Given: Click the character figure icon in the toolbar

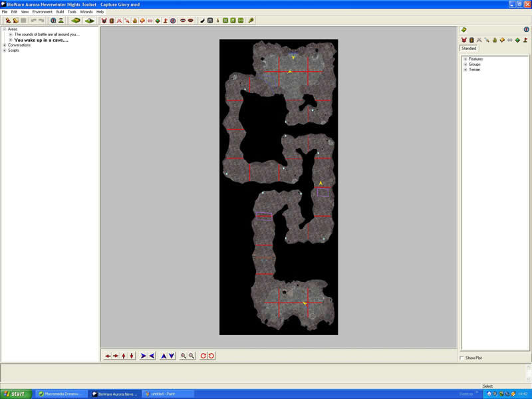Looking at the screenshot, I should tap(61, 21).
